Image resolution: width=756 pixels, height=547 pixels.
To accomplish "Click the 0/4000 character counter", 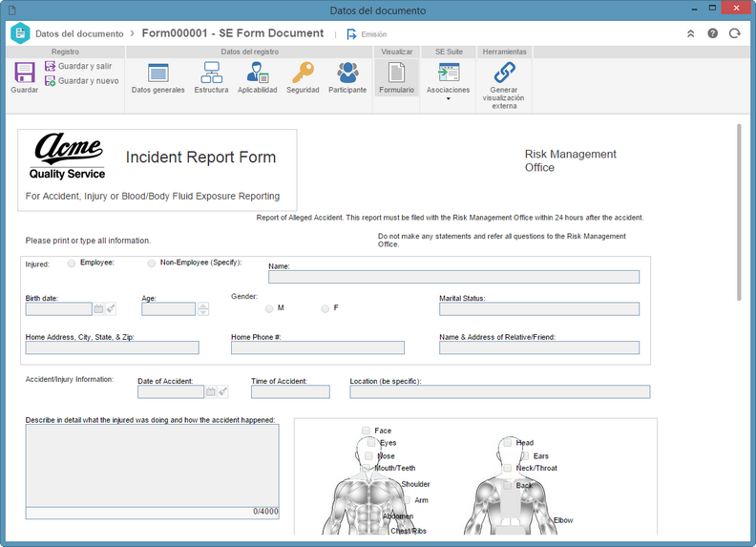I will point(265,512).
